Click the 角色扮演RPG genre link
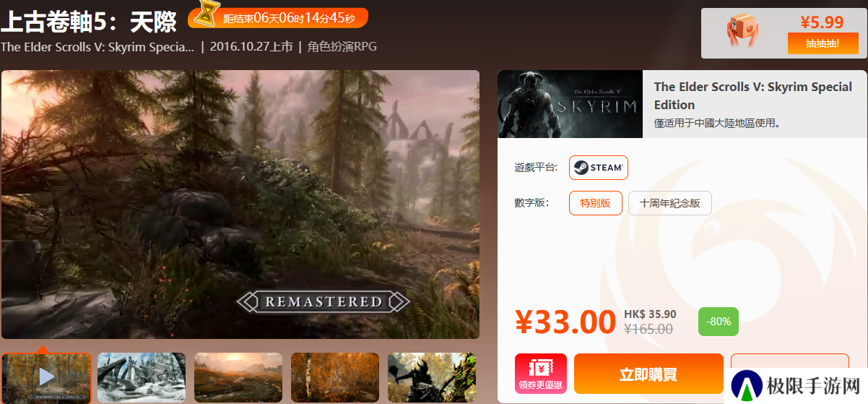Image resolution: width=868 pixels, height=404 pixels. click(x=342, y=47)
